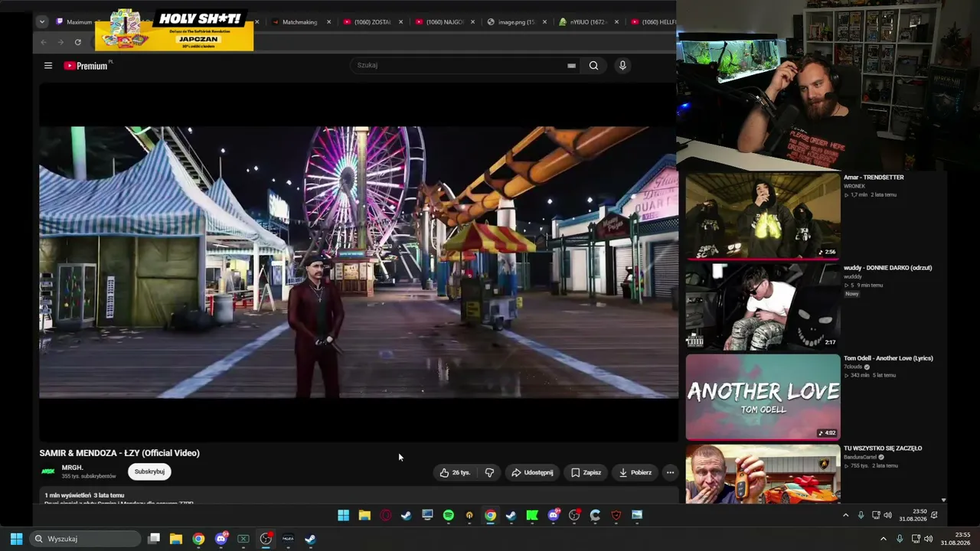Open Task View in the outer taskbar

[x=154, y=539]
